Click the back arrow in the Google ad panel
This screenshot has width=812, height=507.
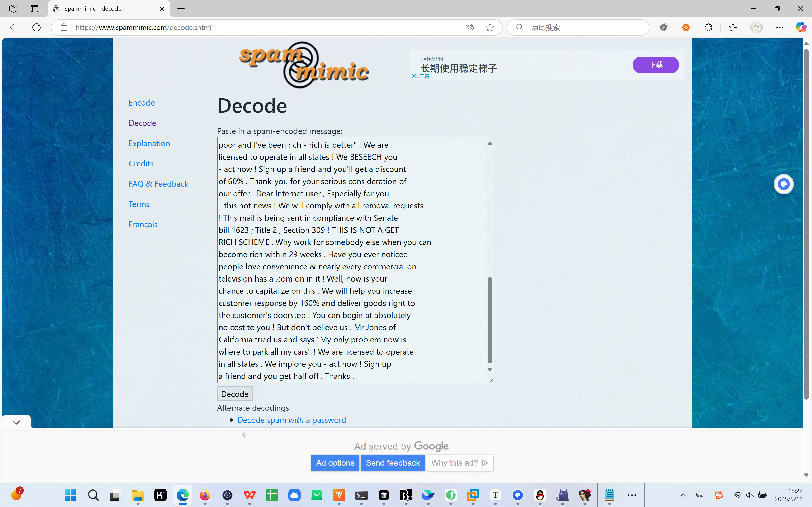[245, 435]
